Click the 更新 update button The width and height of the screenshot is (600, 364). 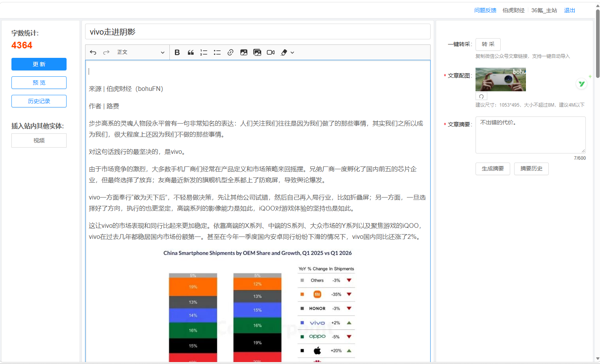(39, 64)
